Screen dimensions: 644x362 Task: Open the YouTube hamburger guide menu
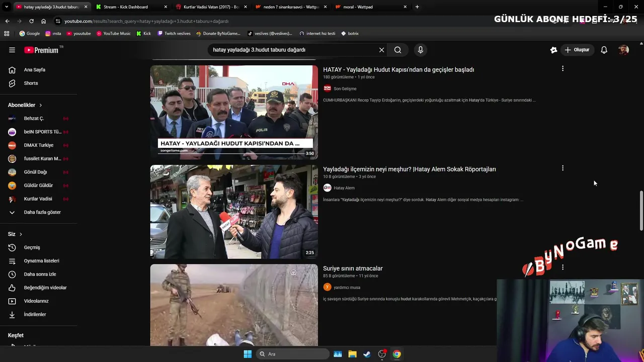12,50
